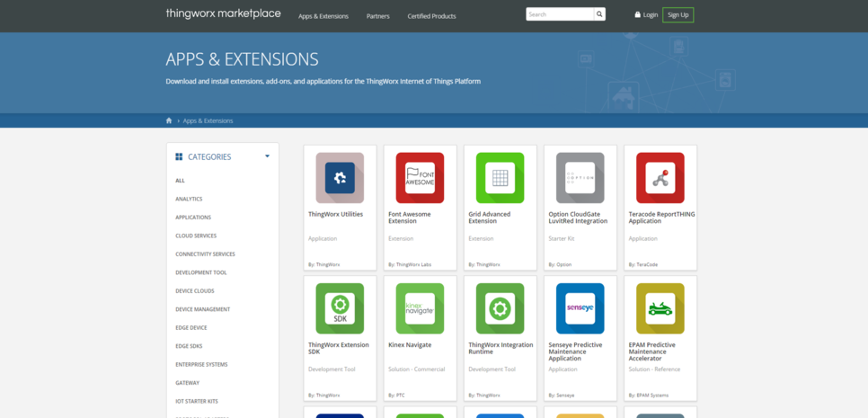Select the APPLICATIONS category
The width and height of the screenshot is (868, 418).
(x=193, y=218)
